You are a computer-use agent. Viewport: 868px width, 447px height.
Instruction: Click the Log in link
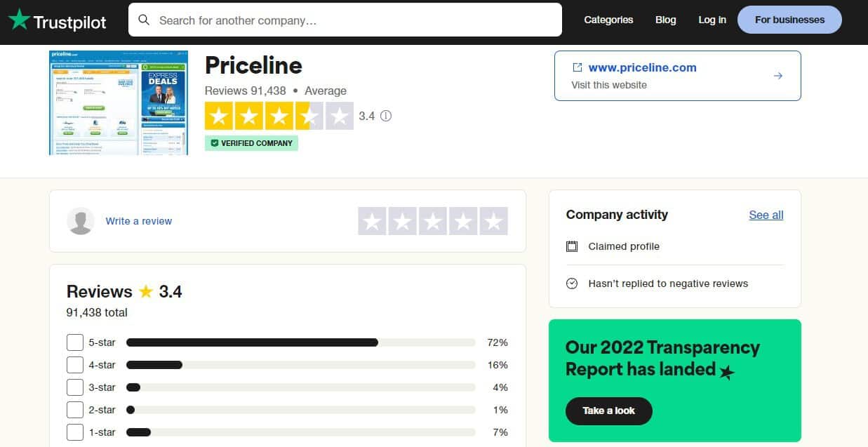point(712,20)
